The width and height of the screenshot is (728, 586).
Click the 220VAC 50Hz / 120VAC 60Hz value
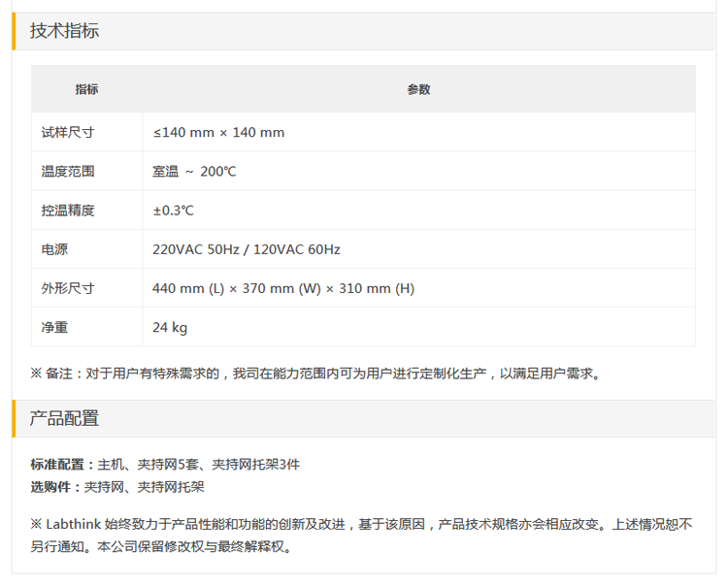[247, 249]
